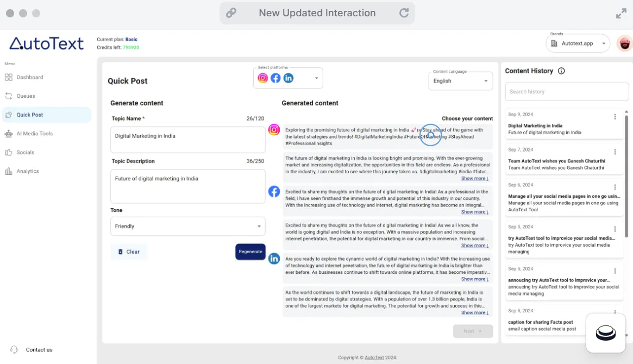The width and height of the screenshot is (633, 364).
Task: Click the Clear button
Action: point(129,251)
